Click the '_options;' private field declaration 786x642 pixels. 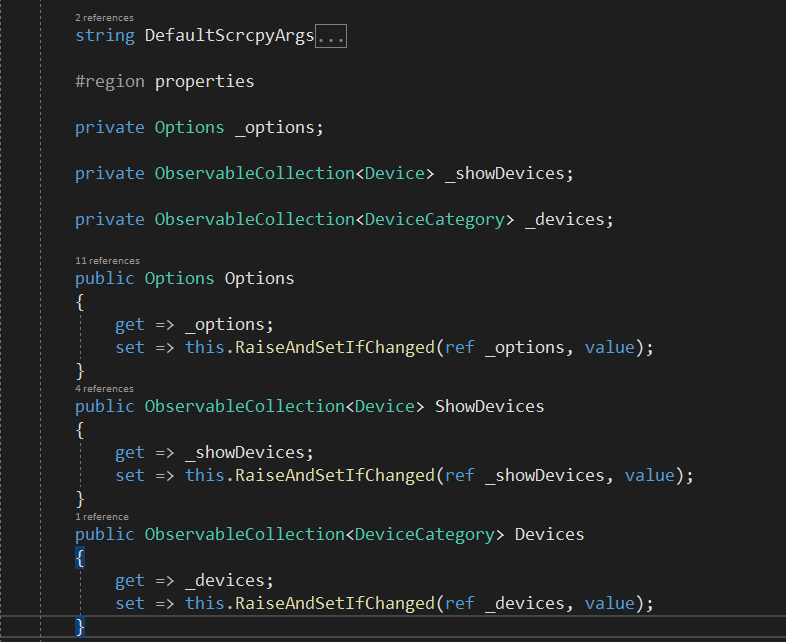point(279,127)
